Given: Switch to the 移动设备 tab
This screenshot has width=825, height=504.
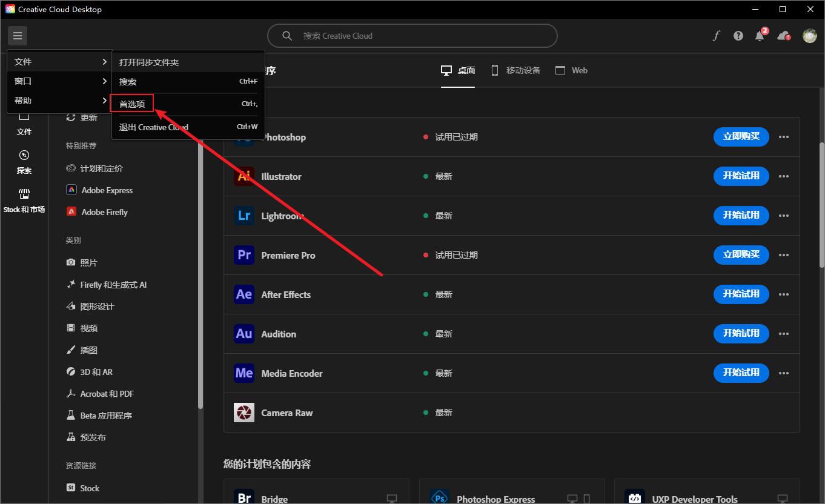Looking at the screenshot, I should click(x=515, y=70).
